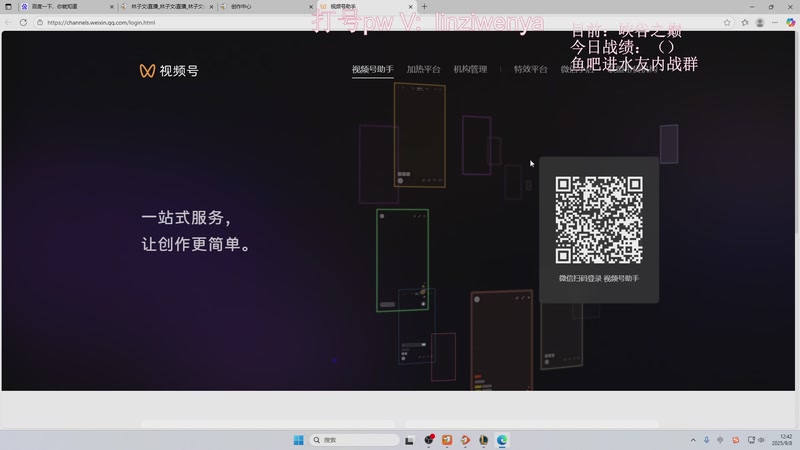
Task: Open Task View on the taskbar
Action: (x=409, y=440)
